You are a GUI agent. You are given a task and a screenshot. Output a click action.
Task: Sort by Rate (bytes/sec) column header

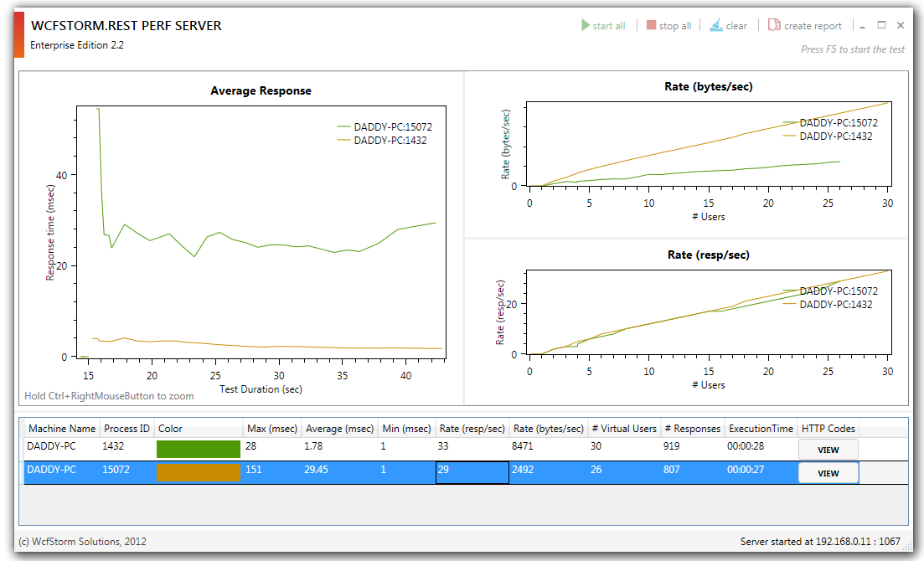(x=549, y=429)
